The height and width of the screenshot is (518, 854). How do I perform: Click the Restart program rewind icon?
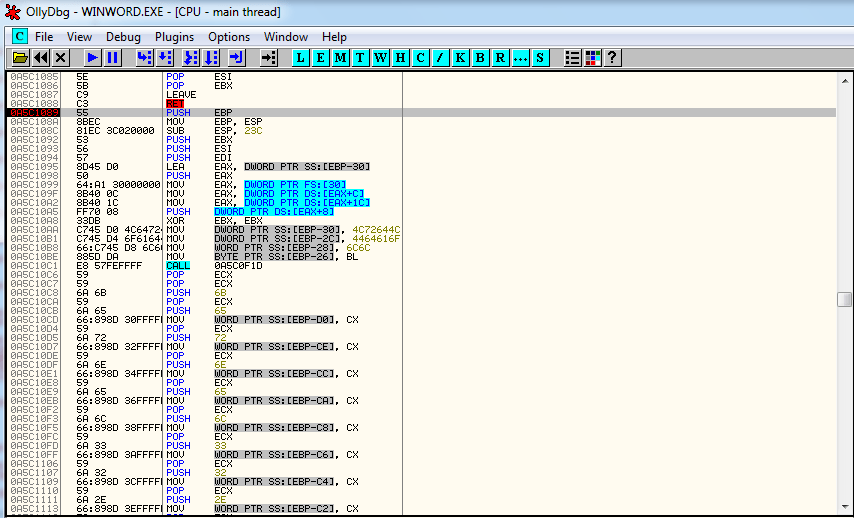pyautogui.click(x=41, y=57)
